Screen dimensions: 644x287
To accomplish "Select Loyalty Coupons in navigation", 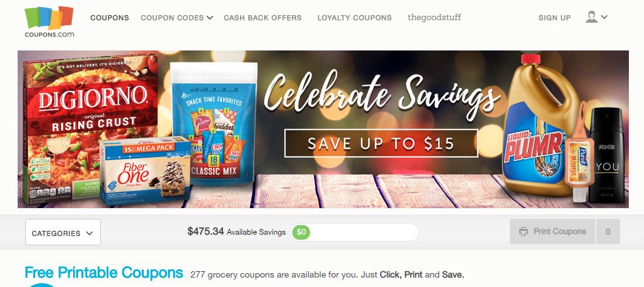I will 354,18.
